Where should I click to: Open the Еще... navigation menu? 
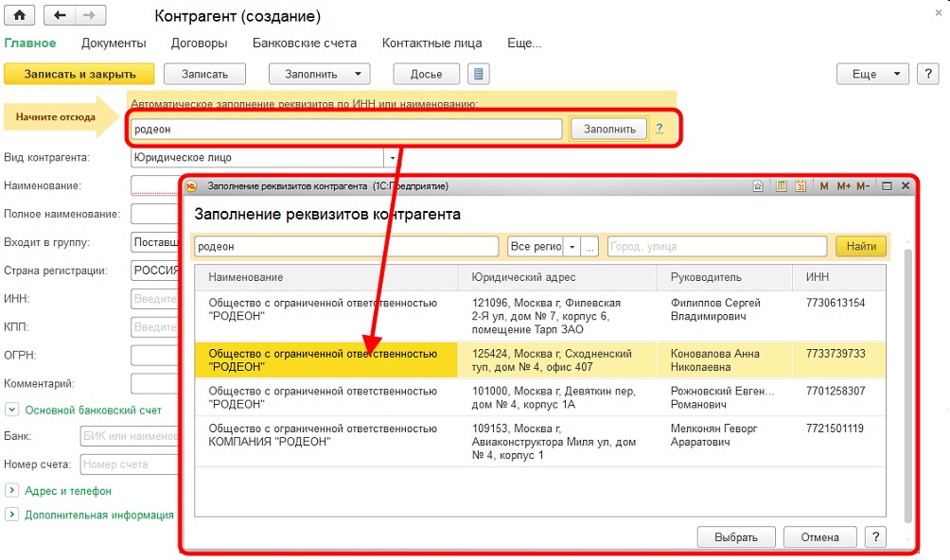525,43
